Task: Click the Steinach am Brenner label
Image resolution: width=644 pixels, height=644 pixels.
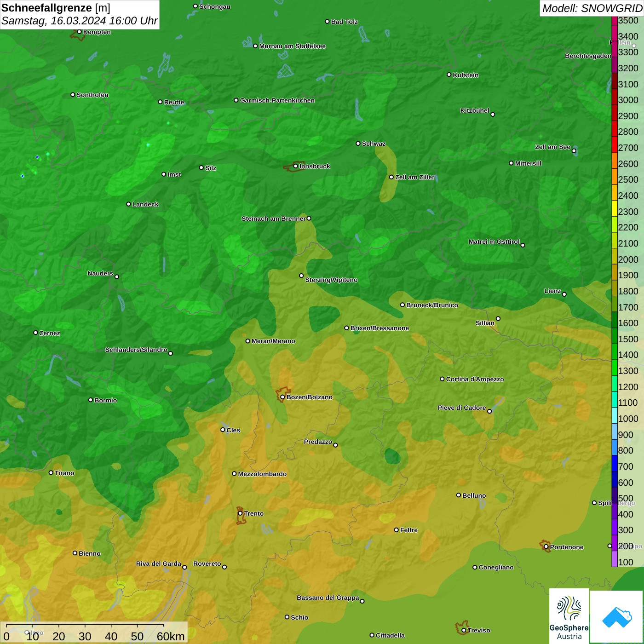Action: click(x=274, y=218)
